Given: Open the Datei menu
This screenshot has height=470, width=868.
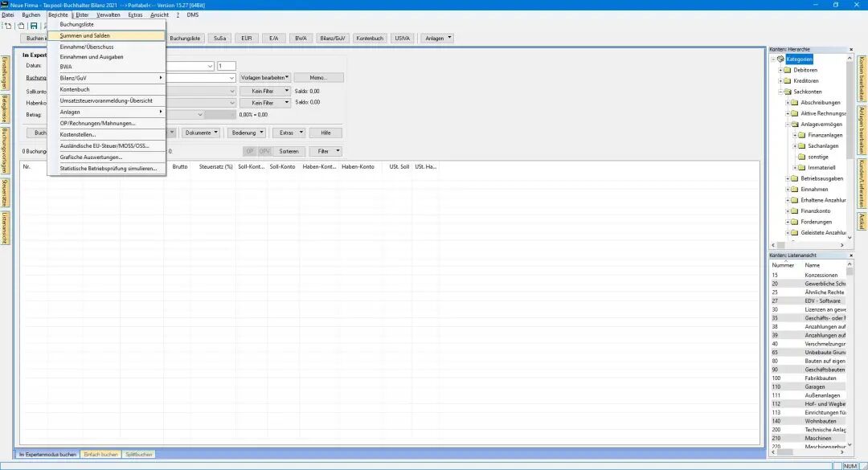Looking at the screenshot, I should [8, 15].
